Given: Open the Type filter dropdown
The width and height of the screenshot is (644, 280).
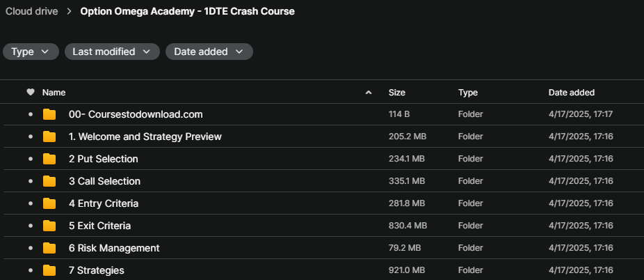Looking at the screenshot, I should 31,52.
